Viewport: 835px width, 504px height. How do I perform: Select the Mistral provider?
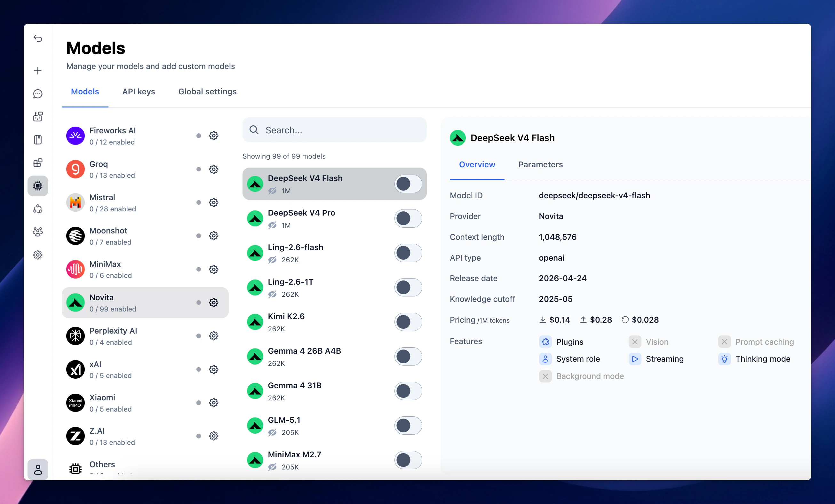coord(145,202)
